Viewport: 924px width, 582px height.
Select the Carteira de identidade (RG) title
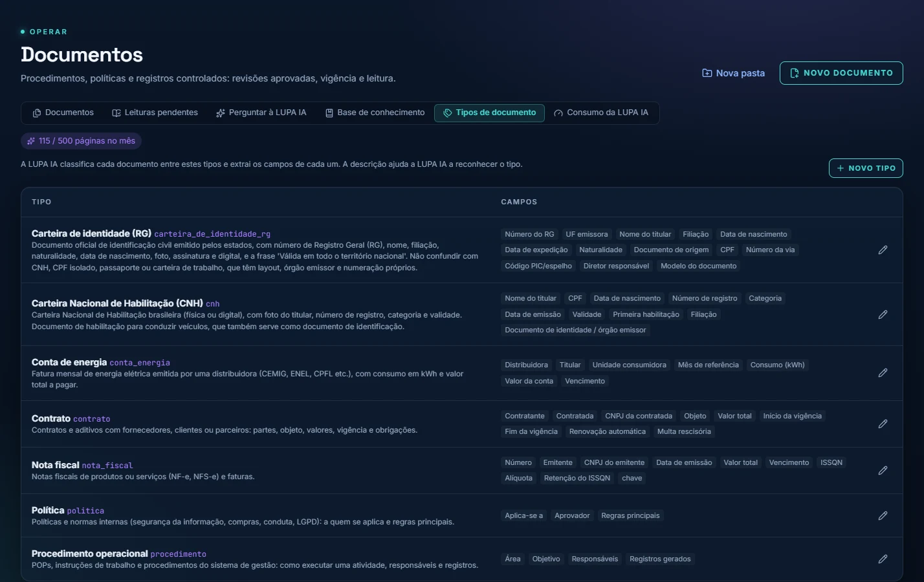[91, 233]
